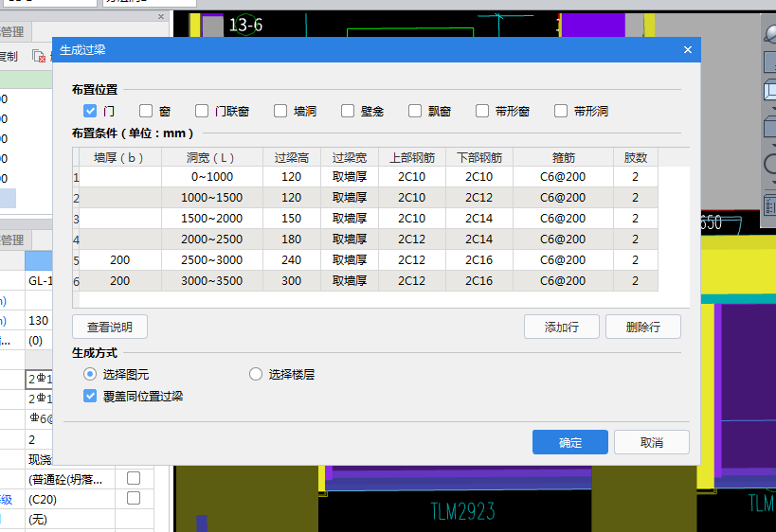This screenshot has height=532, width=776.
Task: Click value 130 in property panel
Action: 39,320
